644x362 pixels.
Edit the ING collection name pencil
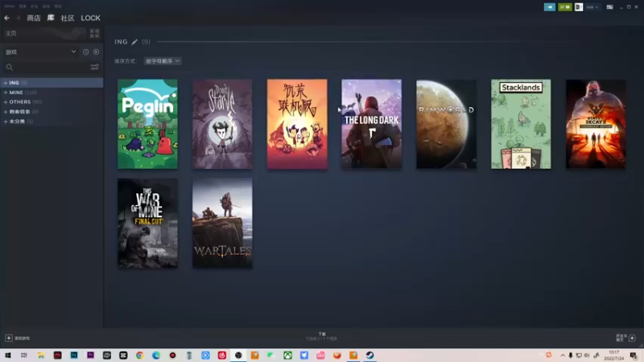click(134, 42)
